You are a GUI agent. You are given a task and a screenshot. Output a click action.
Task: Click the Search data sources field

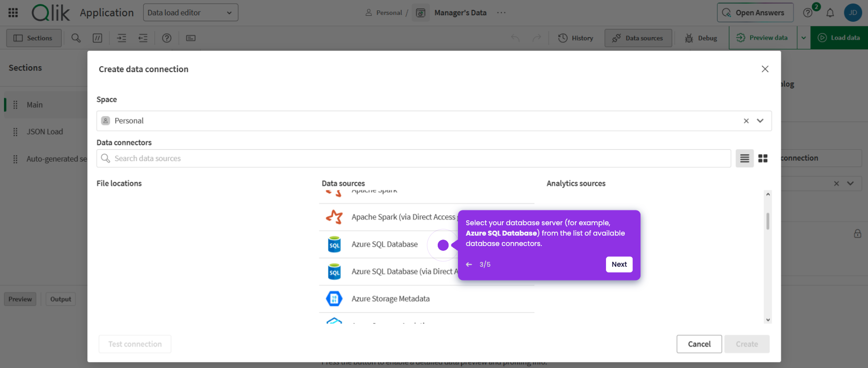(x=414, y=159)
